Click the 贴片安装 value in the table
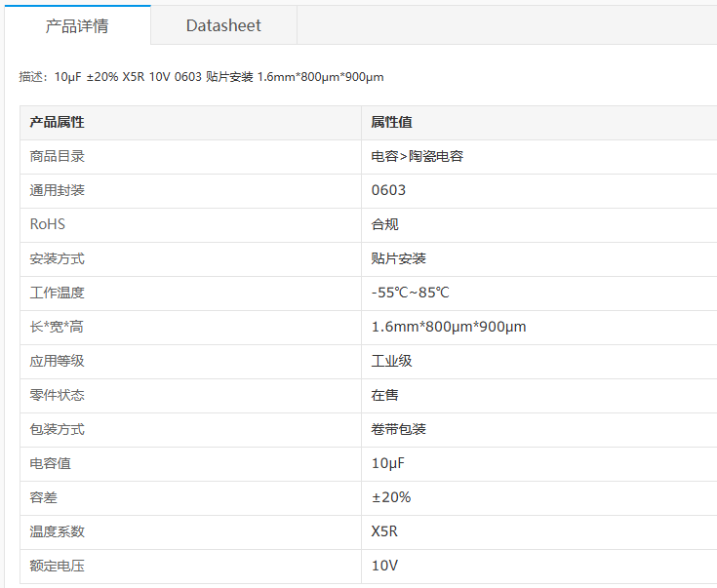717x588 pixels. pyautogui.click(x=398, y=258)
